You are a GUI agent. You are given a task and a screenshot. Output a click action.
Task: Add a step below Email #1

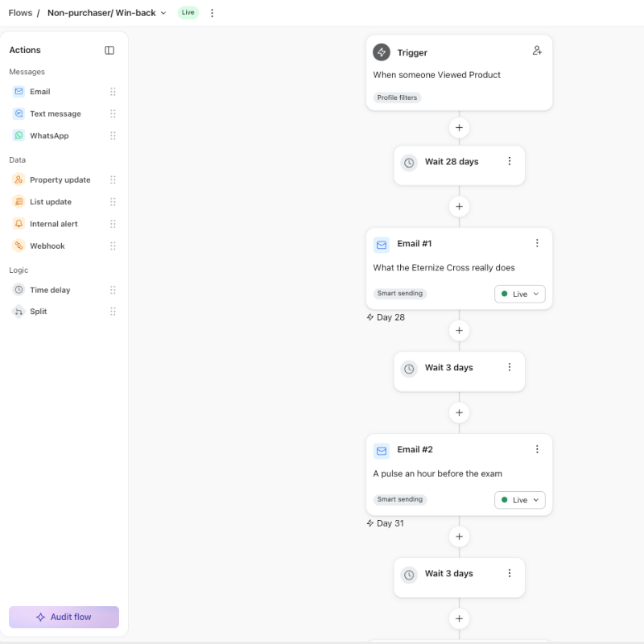459,331
